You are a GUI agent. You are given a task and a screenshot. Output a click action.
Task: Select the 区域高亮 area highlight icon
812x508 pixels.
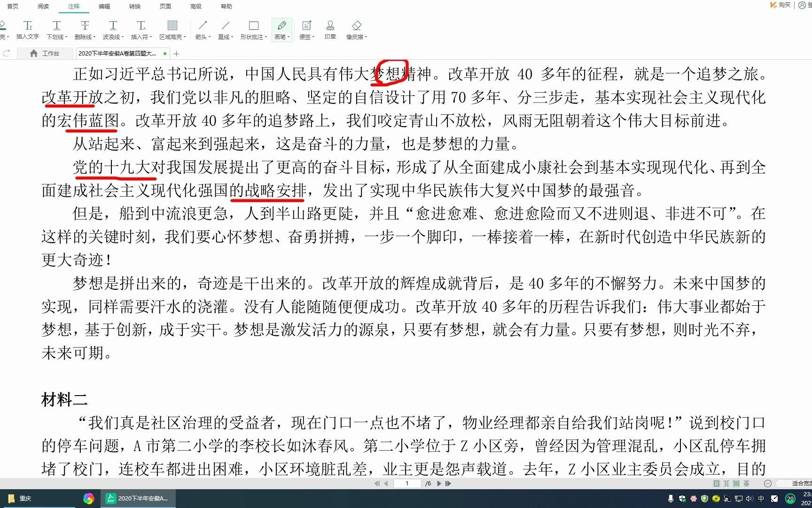172,25
